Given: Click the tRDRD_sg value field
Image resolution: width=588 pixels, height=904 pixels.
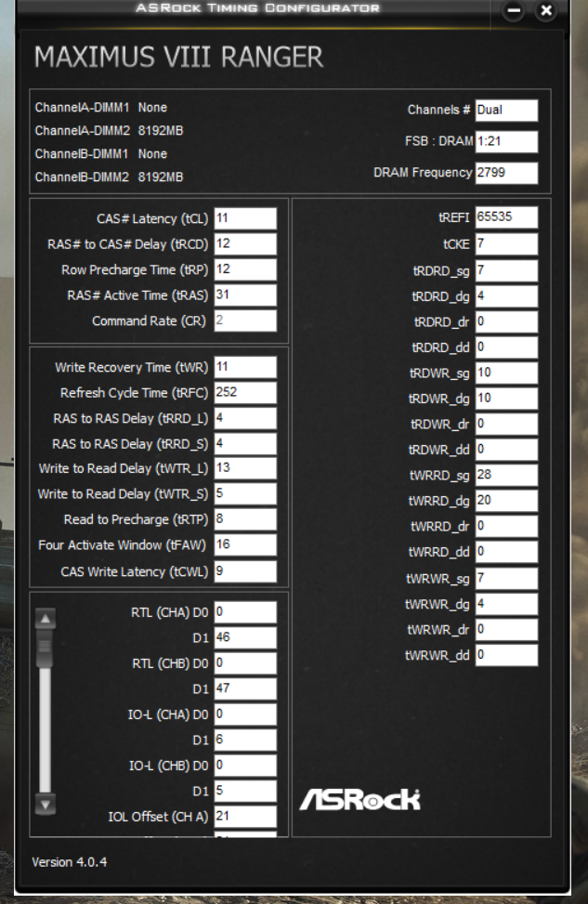Looking at the screenshot, I should (506, 270).
